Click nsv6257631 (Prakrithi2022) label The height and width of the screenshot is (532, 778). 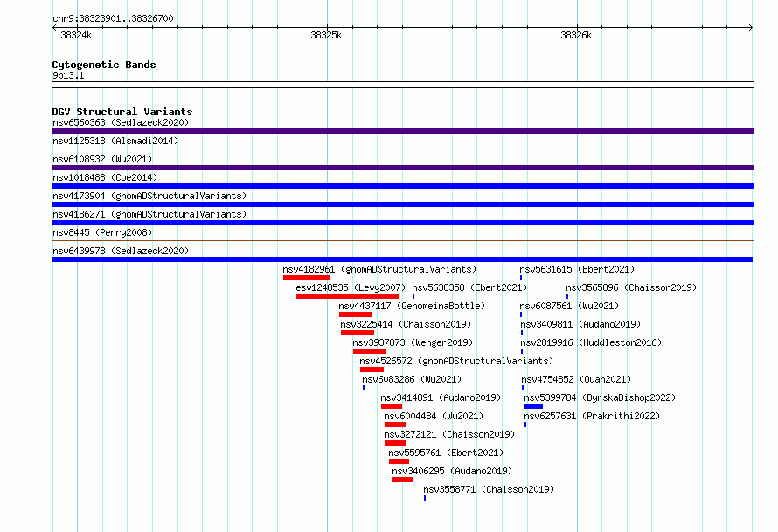pyautogui.click(x=592, y=416)
